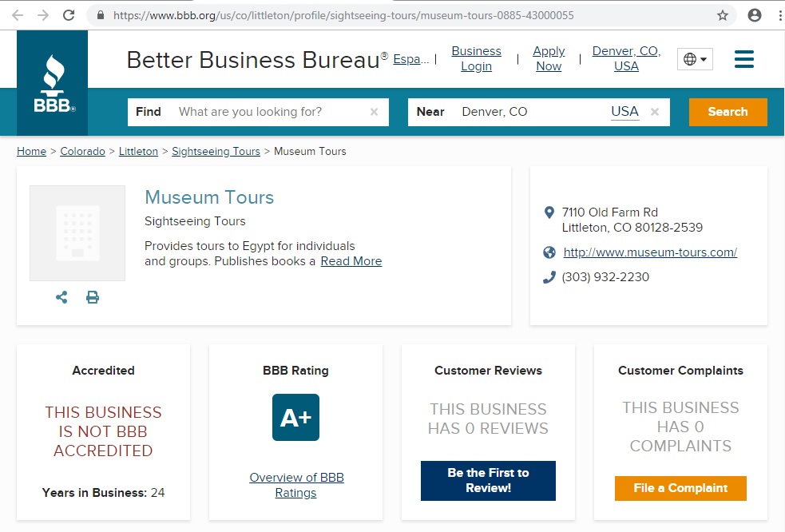Viewport: 785px width, 532px height.
Task: Click the globe website icon
Action: pyautogui.click(x=549, y=252)
